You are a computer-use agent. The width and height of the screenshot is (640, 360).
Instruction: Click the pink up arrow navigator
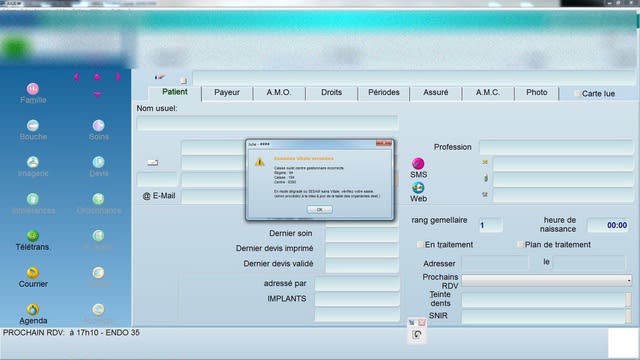[97, 77]
